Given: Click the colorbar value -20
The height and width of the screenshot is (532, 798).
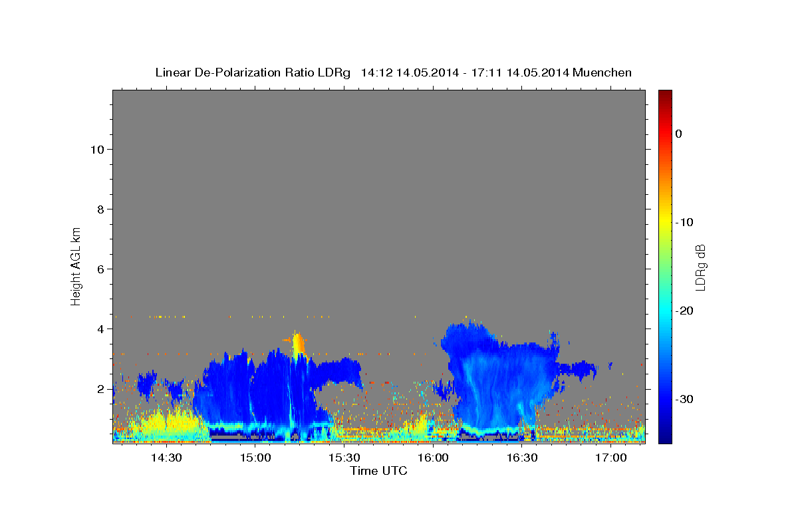Looking at the screenshot, I should coord(685,311).
